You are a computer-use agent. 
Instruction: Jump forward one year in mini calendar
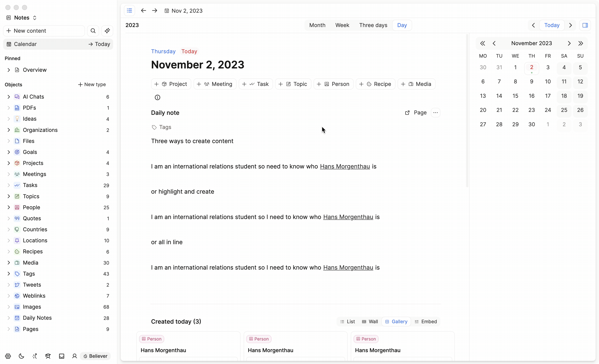pos(580,43)
